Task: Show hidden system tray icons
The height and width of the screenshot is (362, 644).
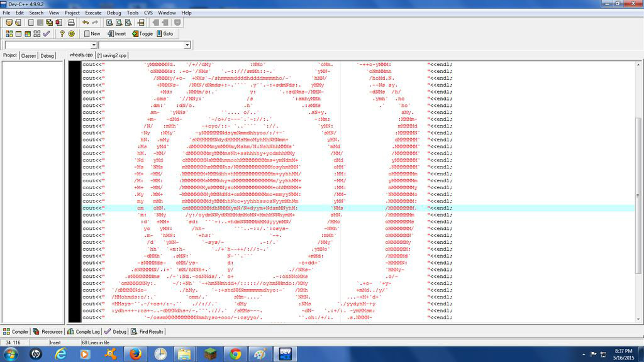Action: coord(584,354)
